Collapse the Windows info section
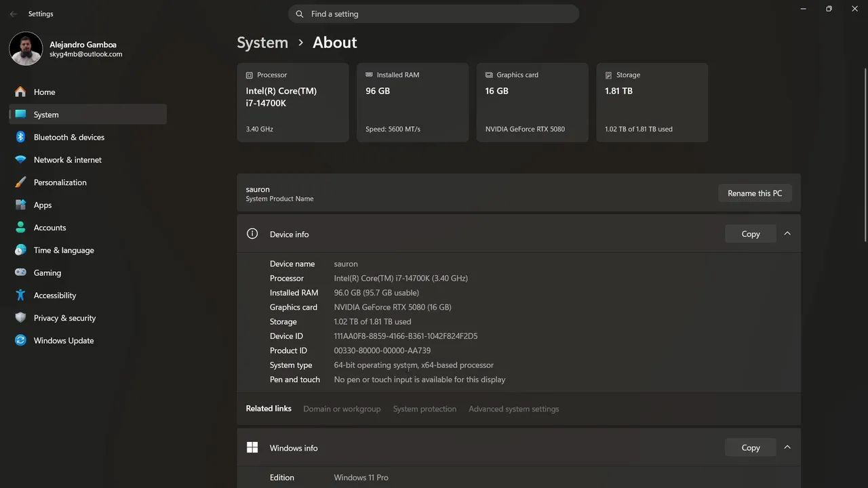Screen dimensions: 868x488 click(x=787, y=447)
